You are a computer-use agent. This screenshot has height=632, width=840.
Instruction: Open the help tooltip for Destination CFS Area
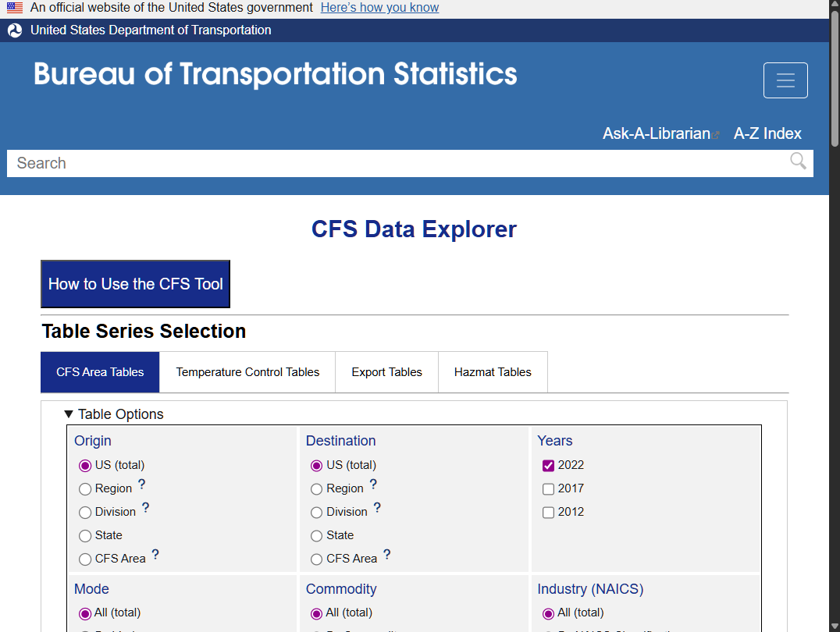[387, 554]
